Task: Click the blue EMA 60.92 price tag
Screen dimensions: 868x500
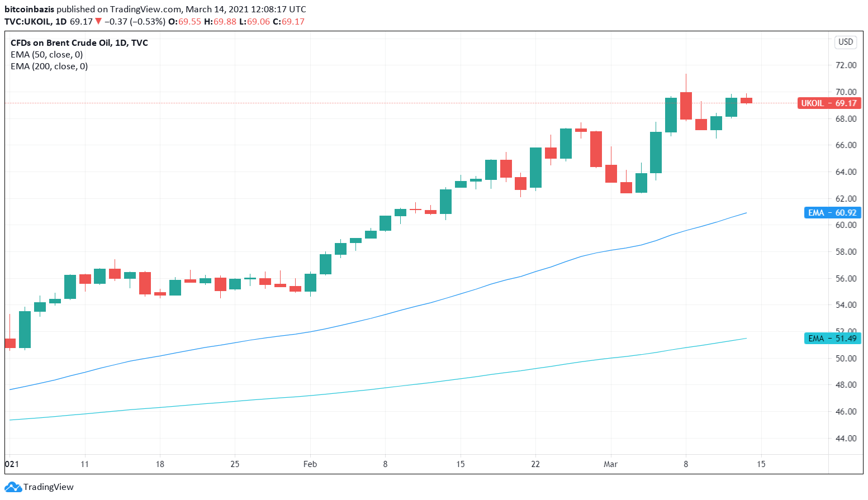Action: click(x=832, y=213)
